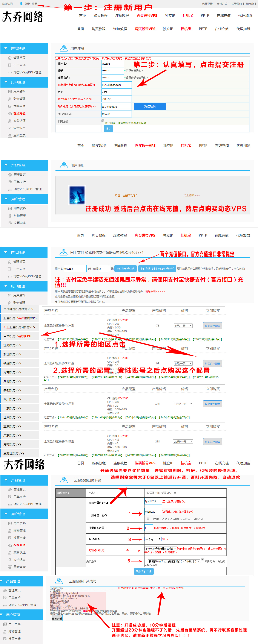This screenshot has height=644, width=258.
Task: Click 财物管理 icon in sidebar beside 注册成功 panel
Action: [10, 216]
